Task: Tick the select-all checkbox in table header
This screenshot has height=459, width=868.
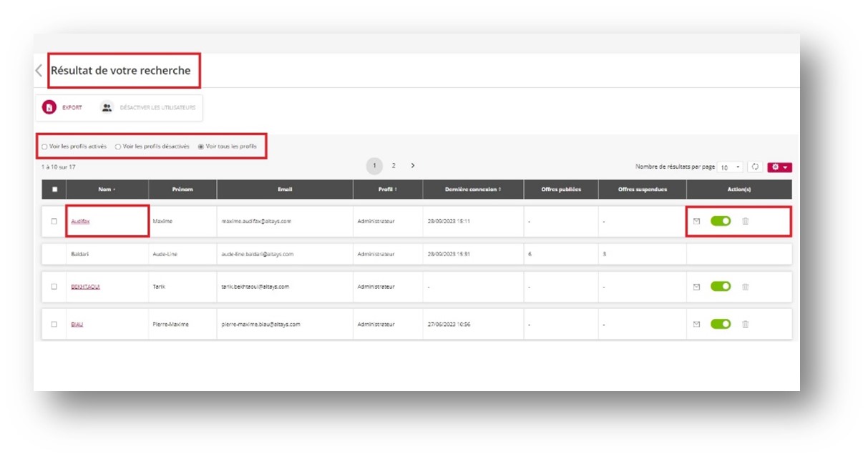Action: click(x=54, y=189)
